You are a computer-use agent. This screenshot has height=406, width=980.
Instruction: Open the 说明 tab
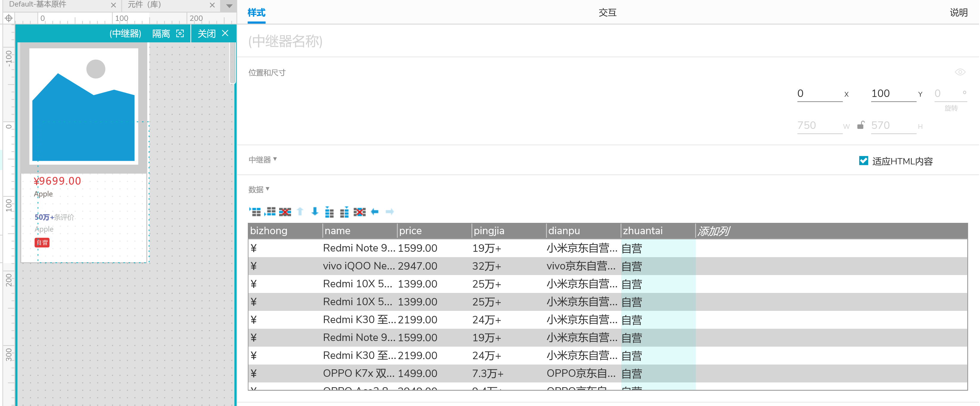[958, 13]
